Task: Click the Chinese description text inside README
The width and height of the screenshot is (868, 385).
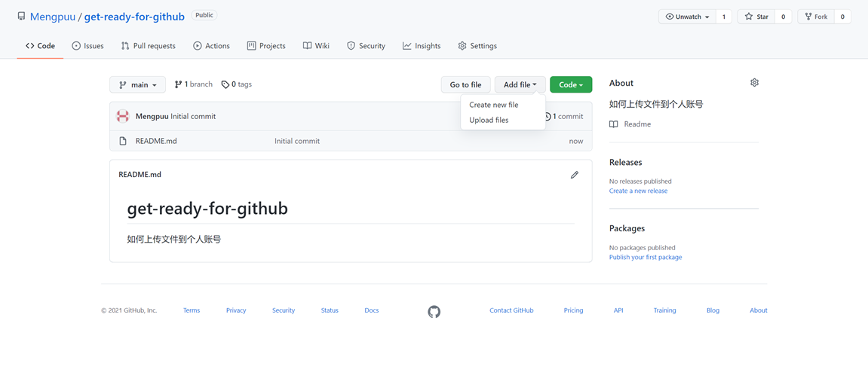Action: (x=173, y=240)
